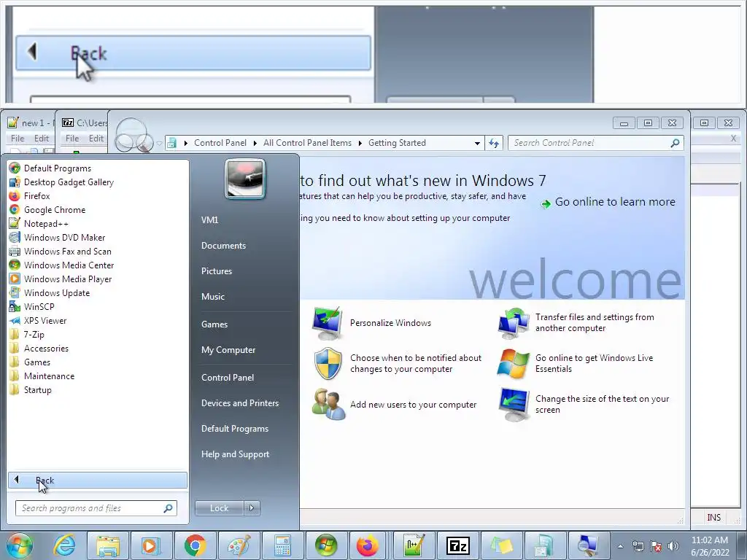Open My Computer from Start menu
This screenshot has width=747, height=560.
228,350
